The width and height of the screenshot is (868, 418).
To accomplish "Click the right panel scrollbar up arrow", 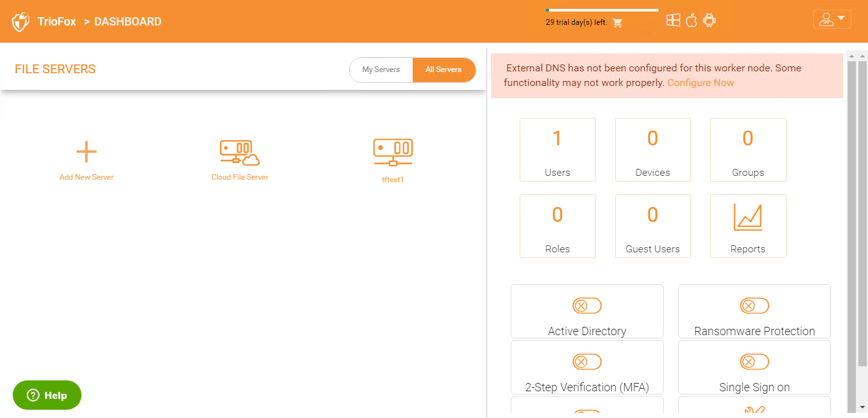I will click(862, 57).
